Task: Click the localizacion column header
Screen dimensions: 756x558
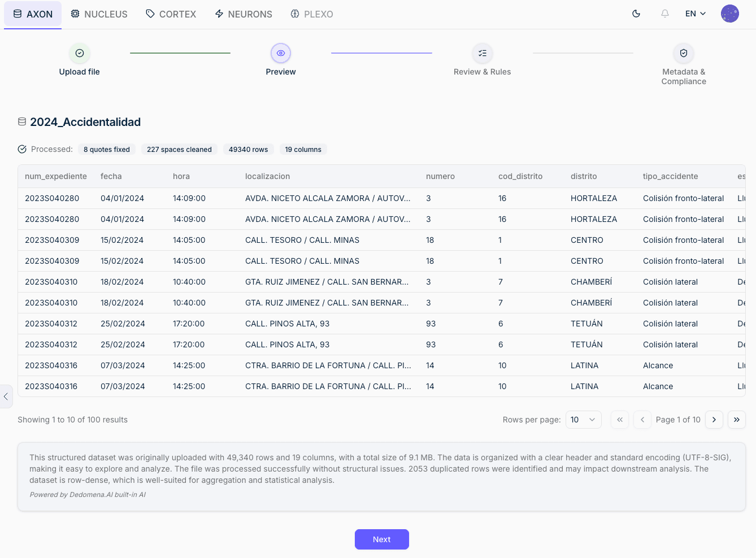Action: click(x=268, y=176)
